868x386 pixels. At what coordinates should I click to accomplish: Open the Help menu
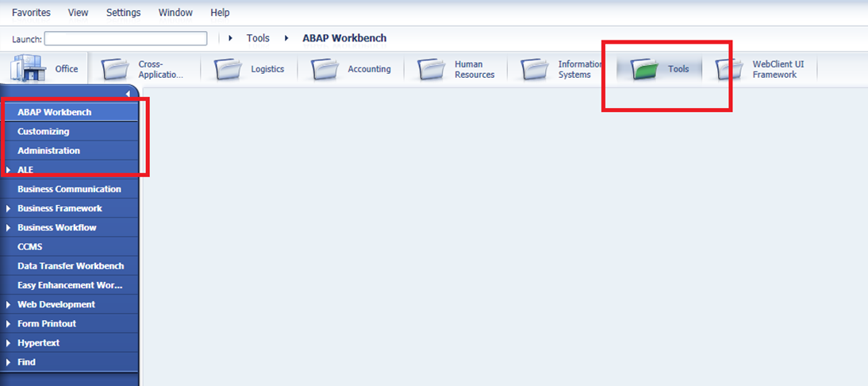pyautogui.click(x=220, y=13)
